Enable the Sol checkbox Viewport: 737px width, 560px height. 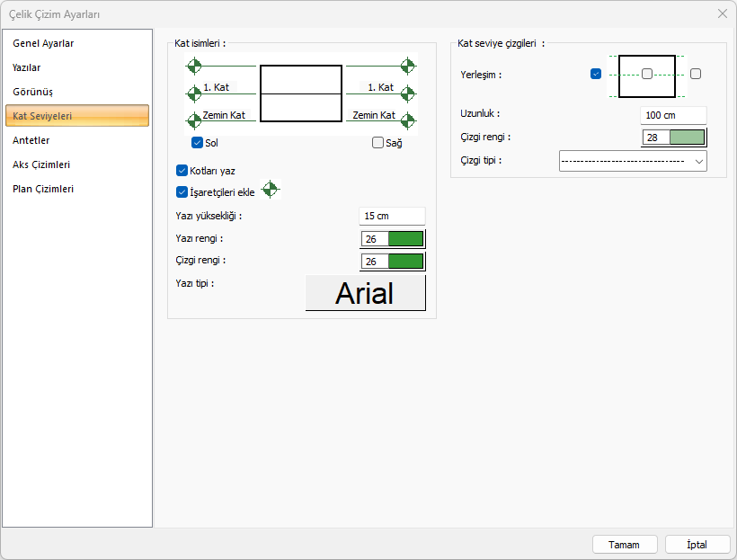(197, 143)
